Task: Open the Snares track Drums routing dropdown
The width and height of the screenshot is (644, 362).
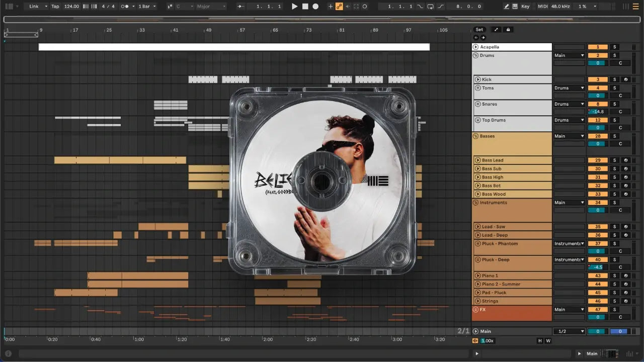Action: [x=570, y=104]
